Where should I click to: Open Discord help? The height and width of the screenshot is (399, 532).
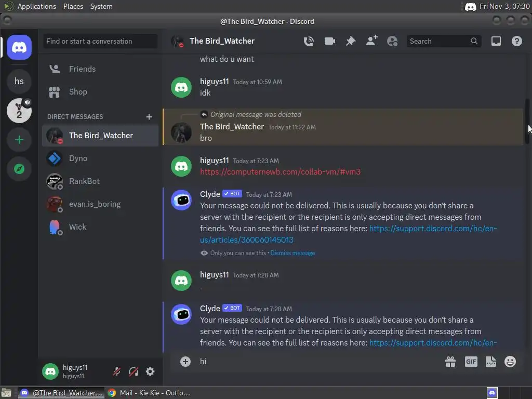coord(517,41)
